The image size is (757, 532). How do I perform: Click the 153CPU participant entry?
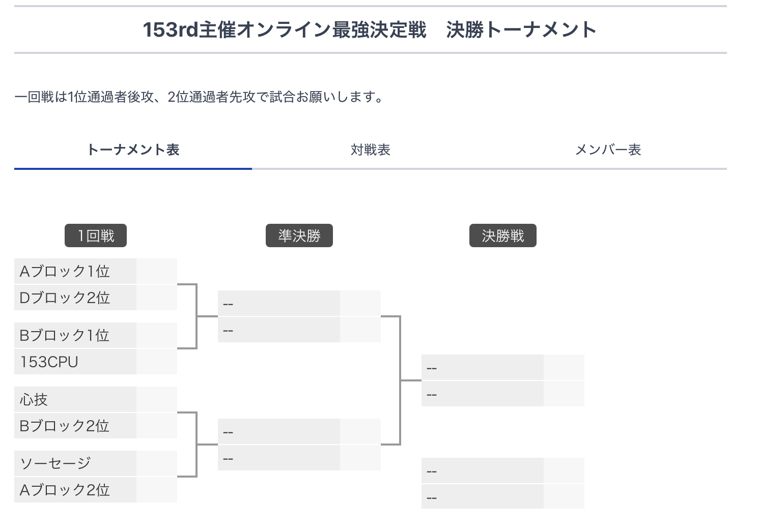point(75,362)
